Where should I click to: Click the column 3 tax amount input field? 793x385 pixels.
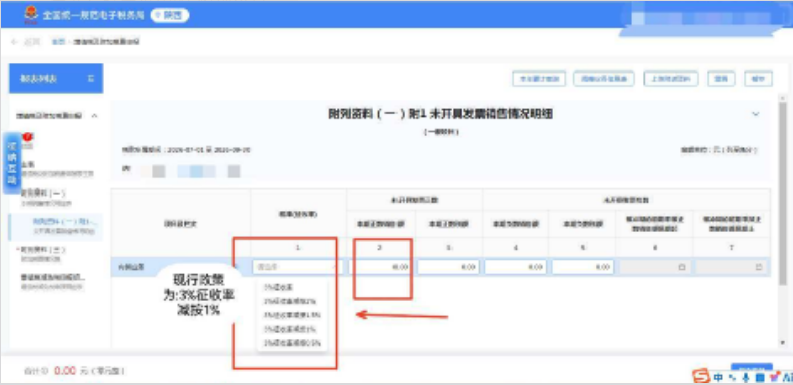pos(448,267)
